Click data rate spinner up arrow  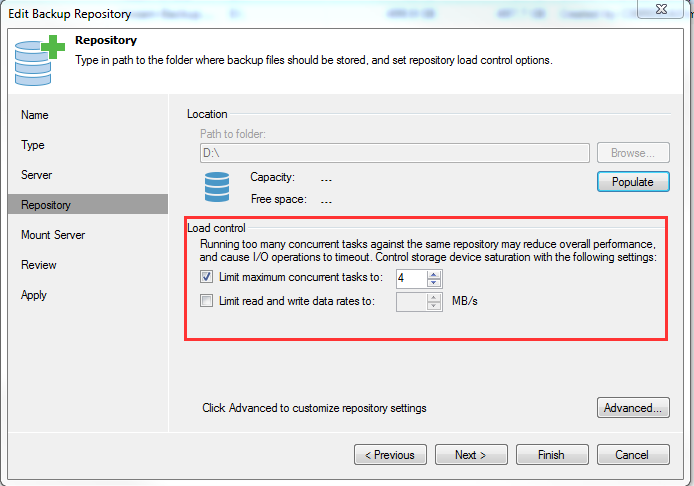434,298
